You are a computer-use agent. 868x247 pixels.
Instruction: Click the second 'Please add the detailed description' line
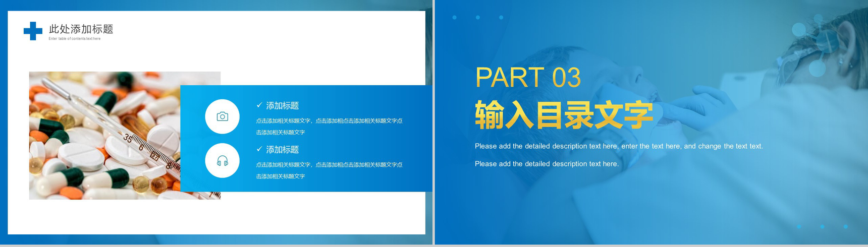click(547, 164)
